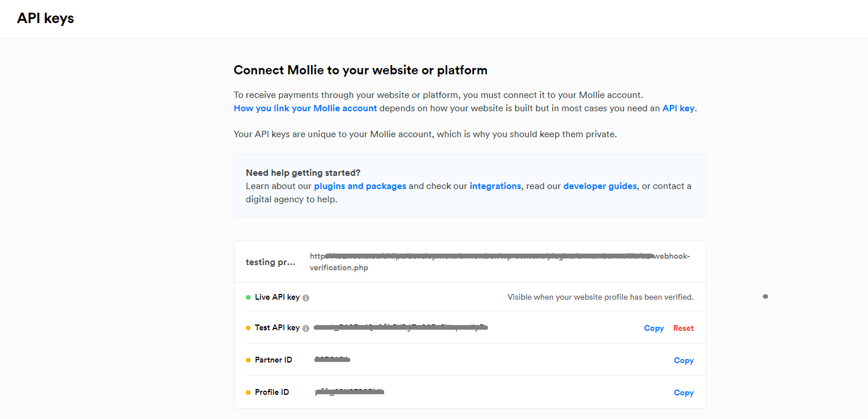Open 'How you link your Mollie account' link
Screen dimensions: 868x419
(x=305, y=108)
